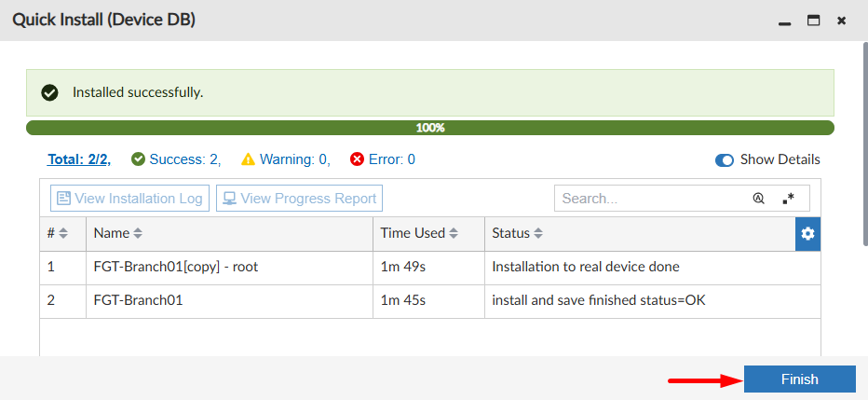Click green Success checkmark icon
The height and width of the screenshot is (400, 868).
tap(139, 159)
